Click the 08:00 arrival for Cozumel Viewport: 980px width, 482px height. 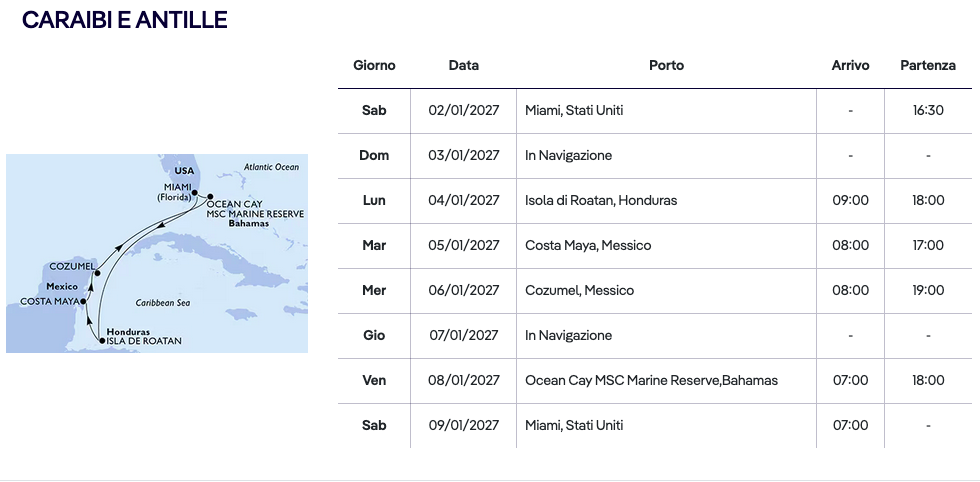coord(851,291)
